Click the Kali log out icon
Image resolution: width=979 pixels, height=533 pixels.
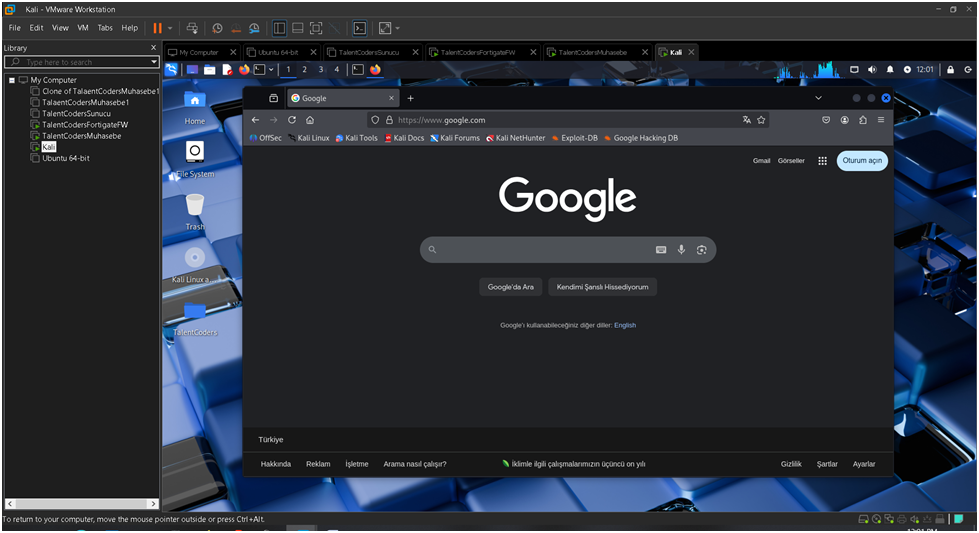[968, 70]
